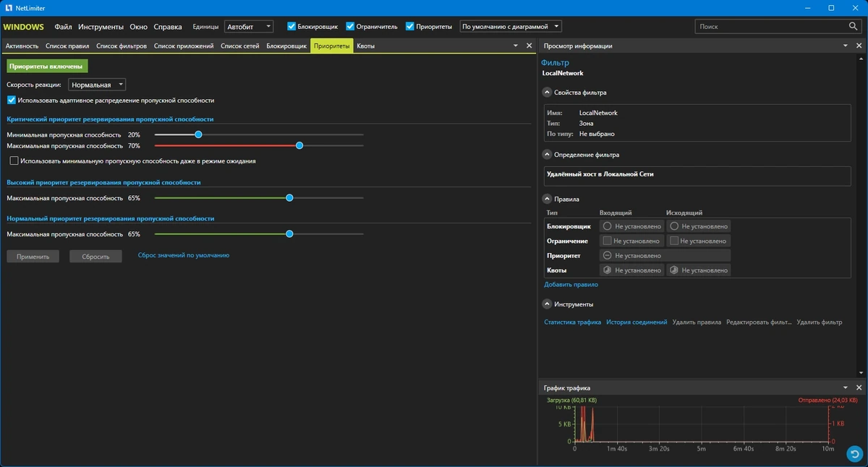Viewport: 868px width, 467px height.
Task: Collapse the Правила section
Action: tap(548, 199)
